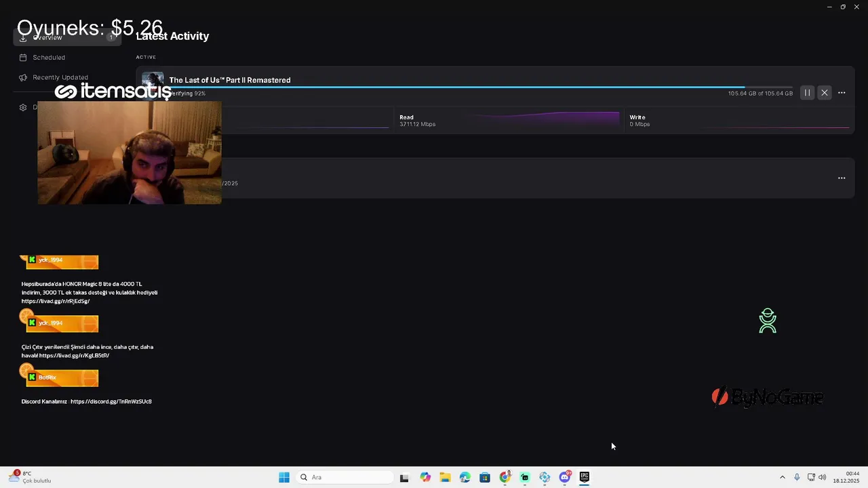The image size is (868, 488).
Task: Open network settings tray icon
Action: tap(811, 477)
